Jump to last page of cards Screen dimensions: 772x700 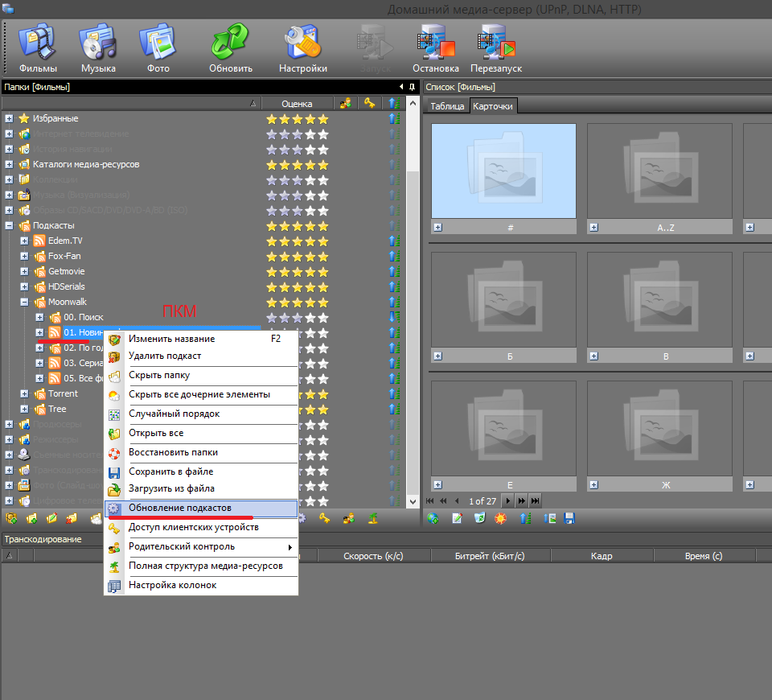click(535, 500)
